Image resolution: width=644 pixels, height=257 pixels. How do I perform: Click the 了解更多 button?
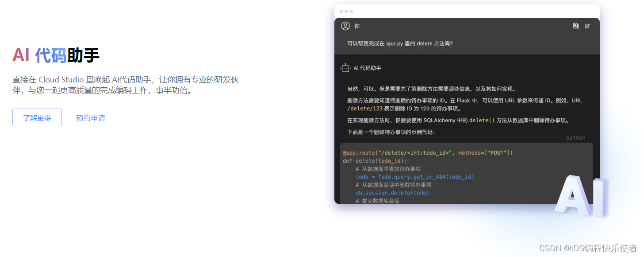(x=37, y=117)
